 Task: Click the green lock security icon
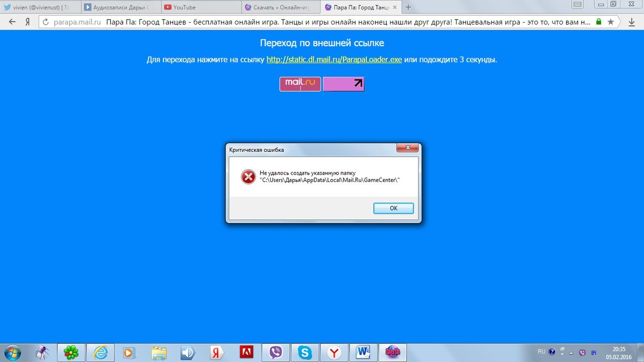[598, 22]
